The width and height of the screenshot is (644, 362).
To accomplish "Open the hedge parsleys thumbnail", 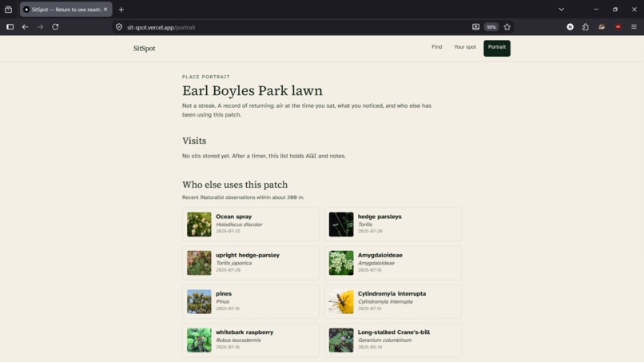I will pyautogui.click(x=341, y=225).
